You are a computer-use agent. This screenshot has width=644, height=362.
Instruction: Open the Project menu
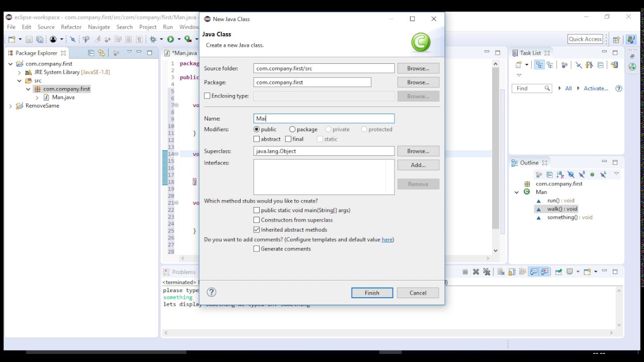pos(148,27)
